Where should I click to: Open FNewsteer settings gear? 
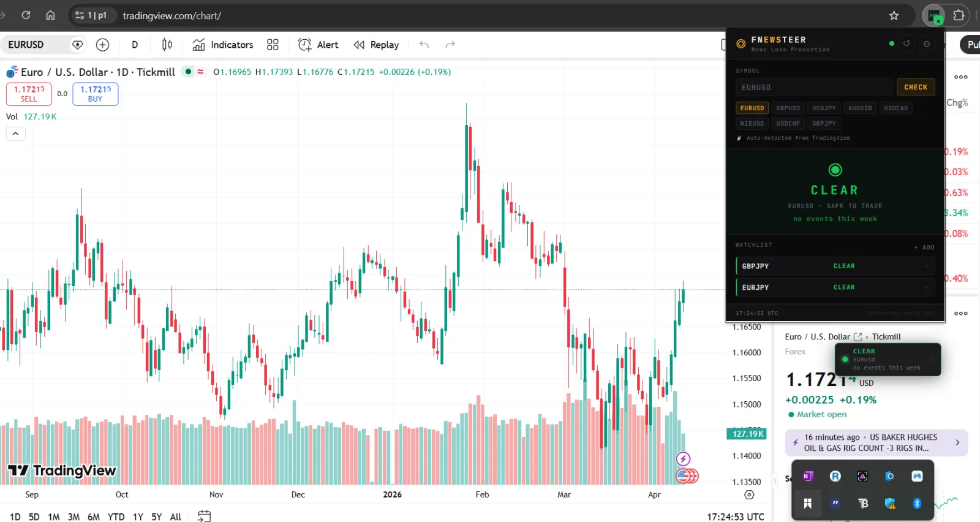927,43
